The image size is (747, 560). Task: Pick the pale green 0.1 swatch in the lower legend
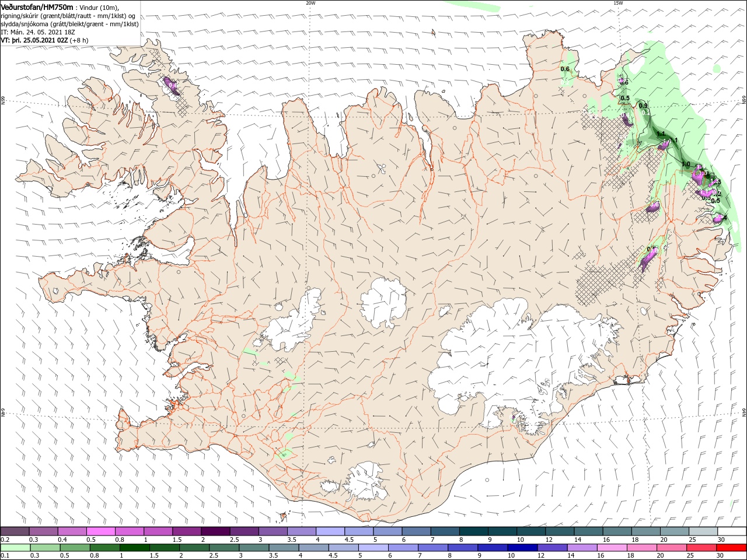(x=15, y=548)
